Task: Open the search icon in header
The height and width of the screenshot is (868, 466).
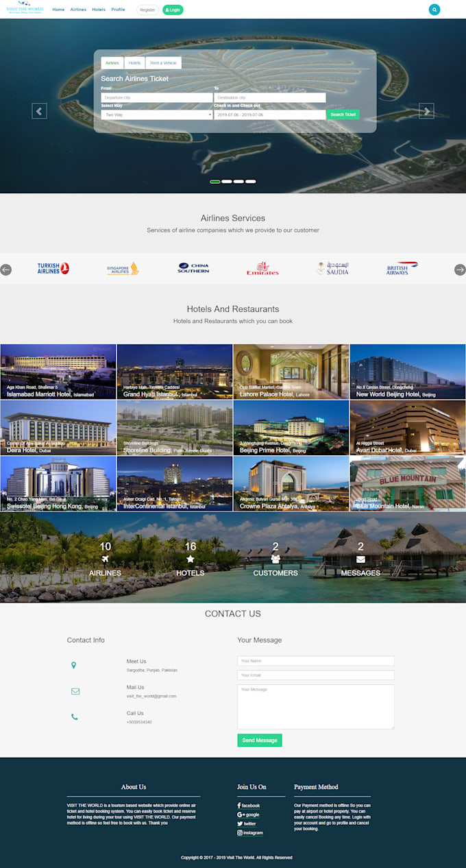Action: 434,10
